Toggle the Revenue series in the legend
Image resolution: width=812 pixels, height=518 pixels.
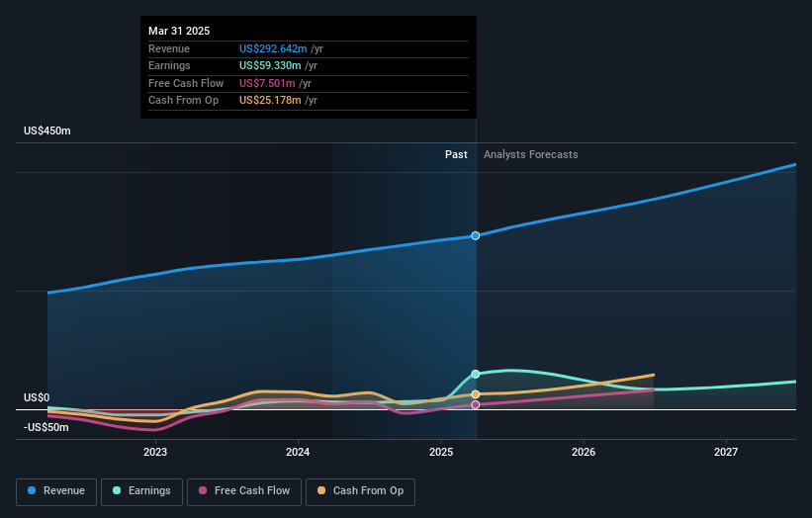tap(56, 491)
